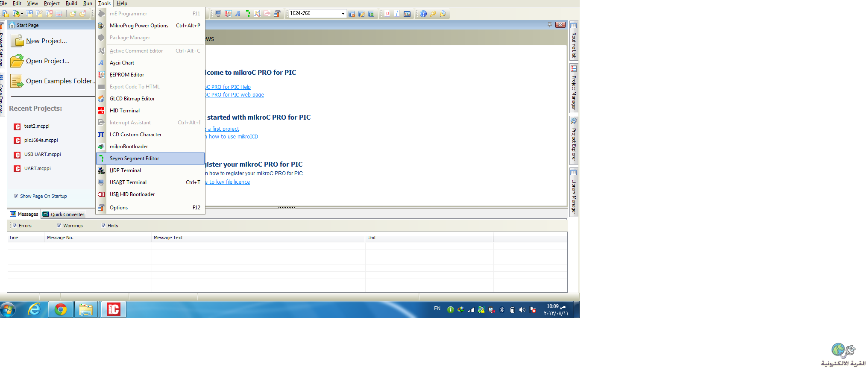This screenshot has height=373, width=868.
Task: Click the Edit Project toolbar icon
Action: (x=39, y=14)
